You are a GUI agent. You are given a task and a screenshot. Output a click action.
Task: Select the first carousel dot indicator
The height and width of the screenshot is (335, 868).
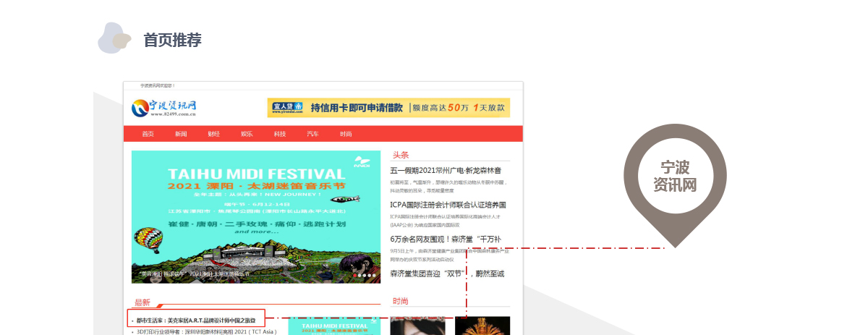(354, 276)
